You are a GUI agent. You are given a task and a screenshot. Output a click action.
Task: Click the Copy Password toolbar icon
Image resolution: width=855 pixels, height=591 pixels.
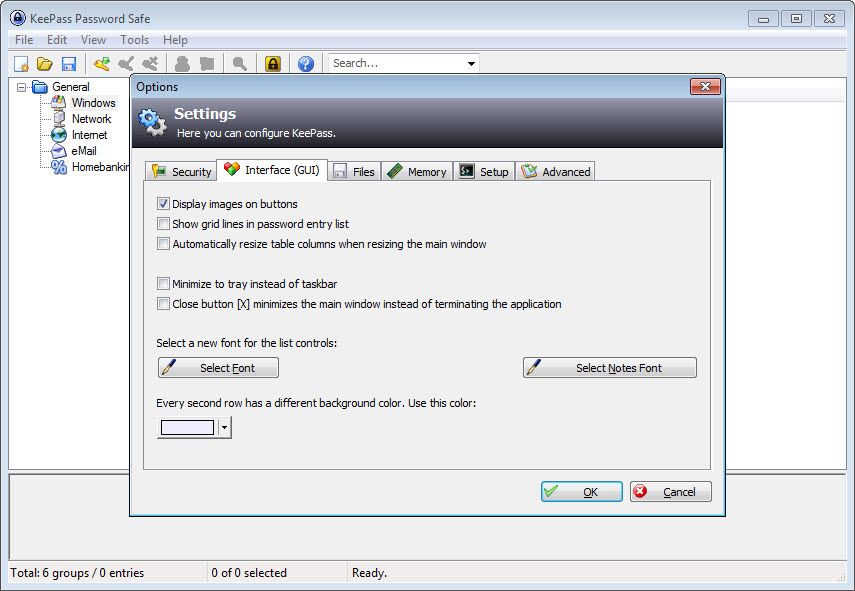tap(207, 64)
